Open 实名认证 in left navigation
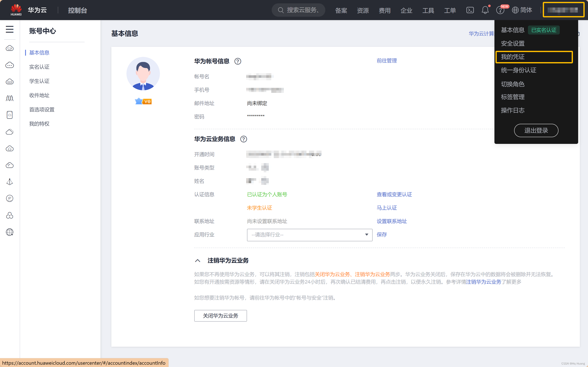Image resolution: width=588 pixels, height=367 pixels. tap(39, 67)
